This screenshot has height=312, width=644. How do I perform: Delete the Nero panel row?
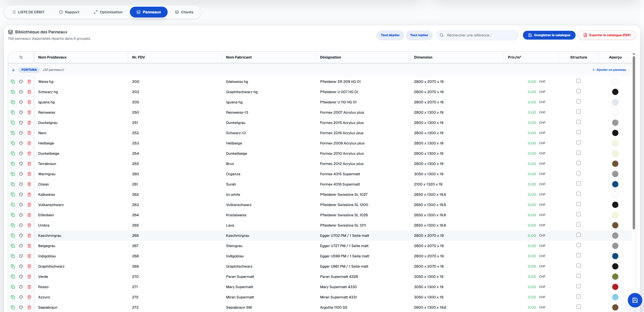29,133
